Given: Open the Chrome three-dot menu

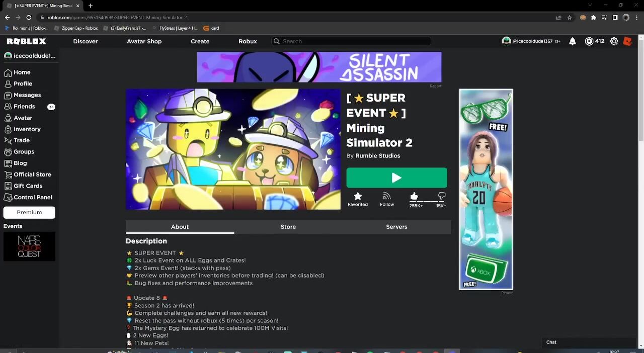Looking at the screenshot, I should point(637,17).
